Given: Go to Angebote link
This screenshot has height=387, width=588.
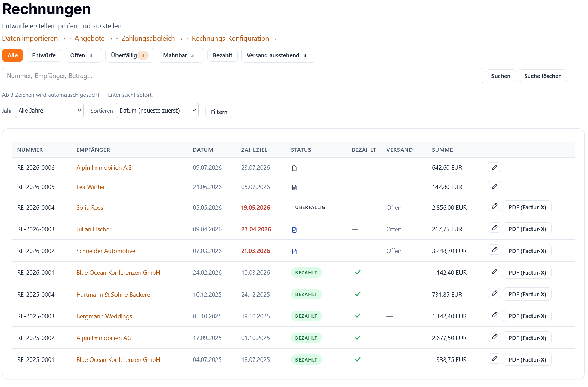Looking at the screenshot, I should 93,38.
